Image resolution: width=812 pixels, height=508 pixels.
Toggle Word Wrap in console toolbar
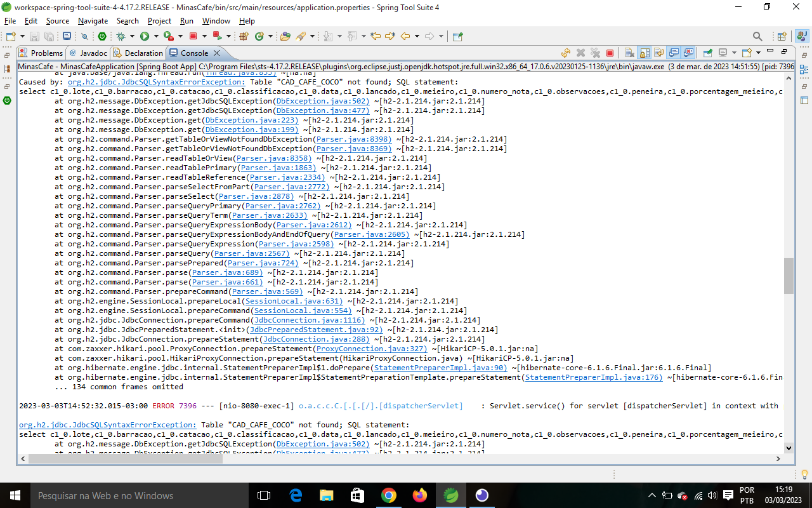tap(659, 53)
